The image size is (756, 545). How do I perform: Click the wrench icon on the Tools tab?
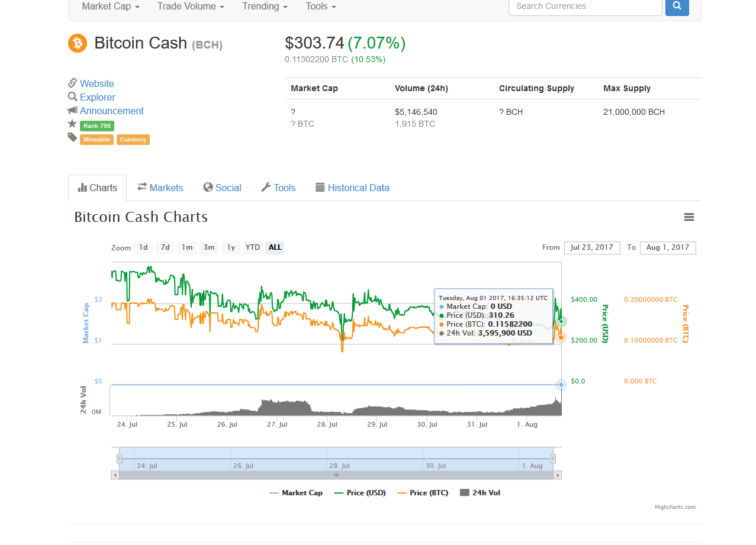[x=266, y=187]
